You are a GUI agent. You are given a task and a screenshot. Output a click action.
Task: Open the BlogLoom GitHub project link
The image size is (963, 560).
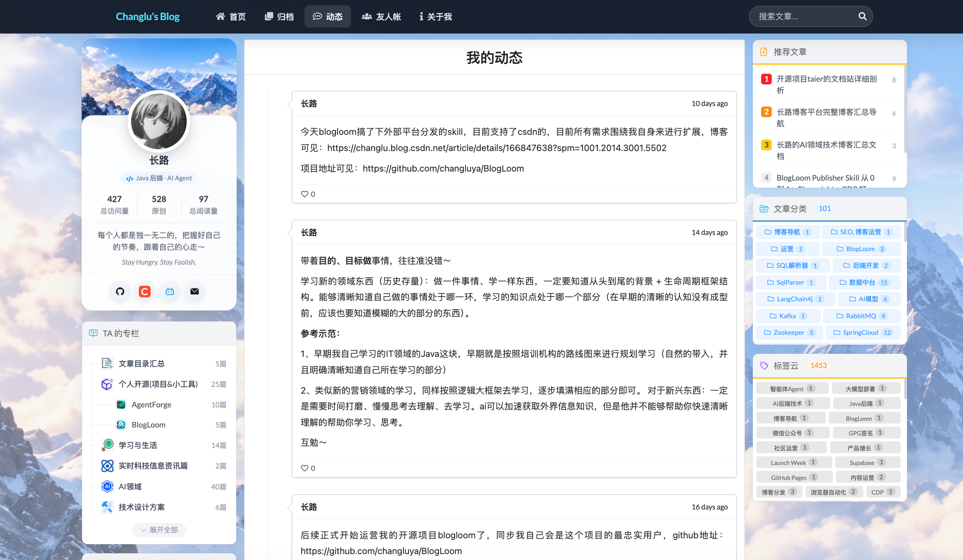click(443, 168)
